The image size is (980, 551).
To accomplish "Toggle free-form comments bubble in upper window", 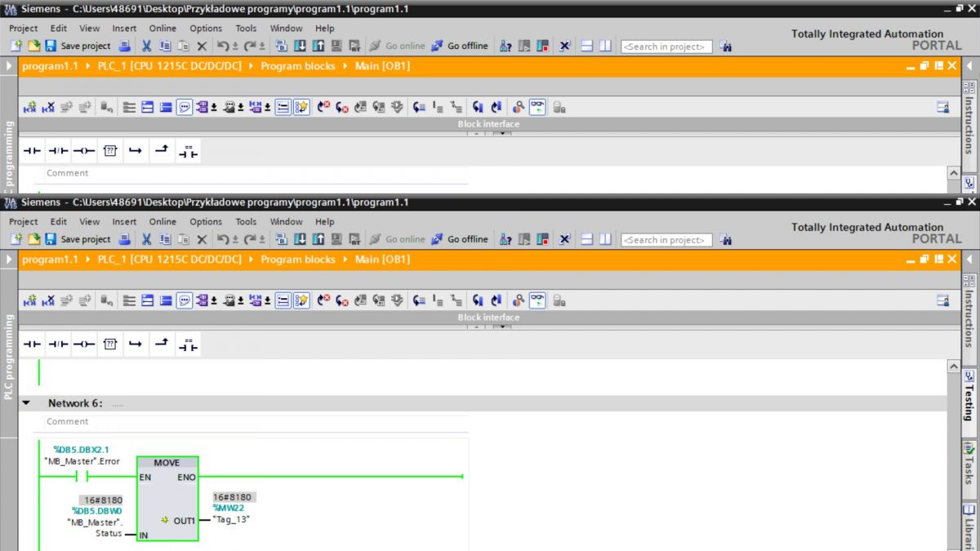I will (x=185, y=107).
